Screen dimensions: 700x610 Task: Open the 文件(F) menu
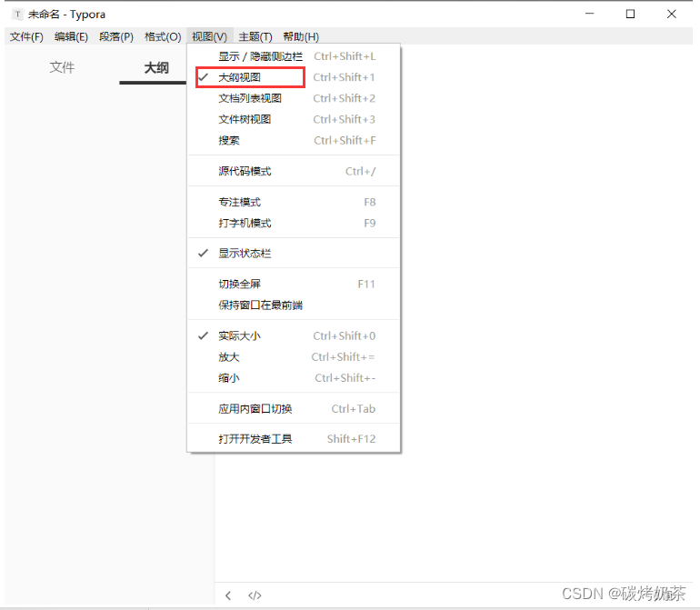(26, 36)
